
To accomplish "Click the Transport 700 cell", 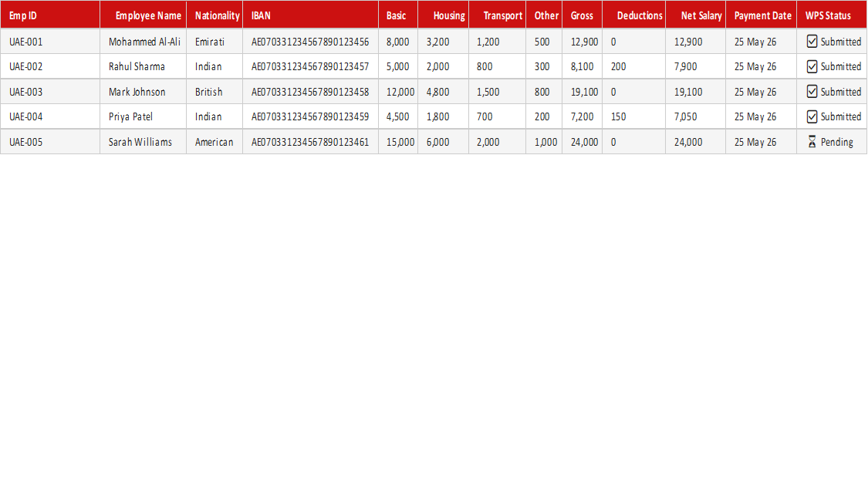I will click(x=498, y=116).
